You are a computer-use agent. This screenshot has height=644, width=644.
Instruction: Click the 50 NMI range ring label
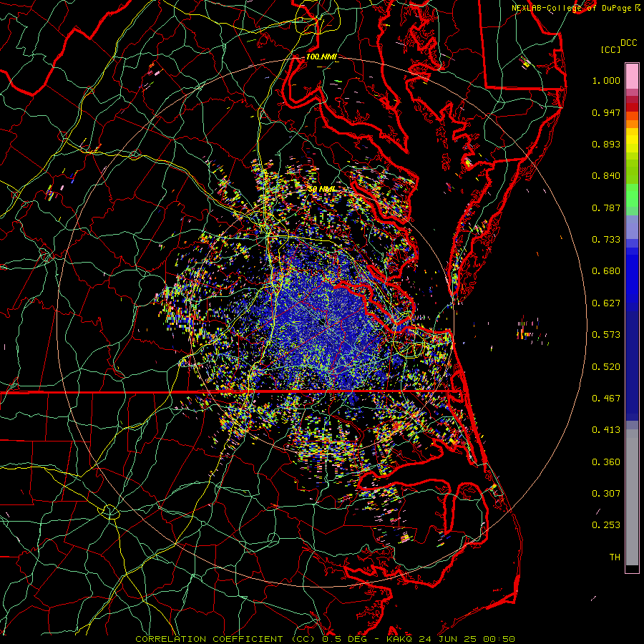[x=322, y=190]
